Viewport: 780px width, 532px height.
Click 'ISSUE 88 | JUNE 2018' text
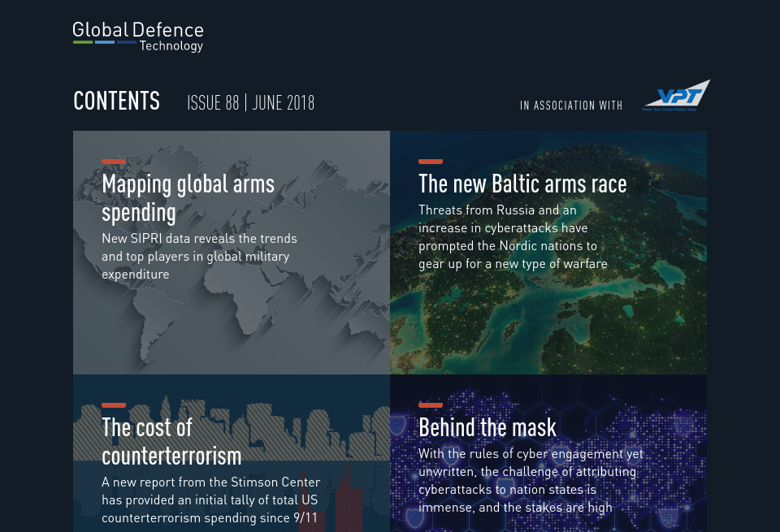point(251,103)
